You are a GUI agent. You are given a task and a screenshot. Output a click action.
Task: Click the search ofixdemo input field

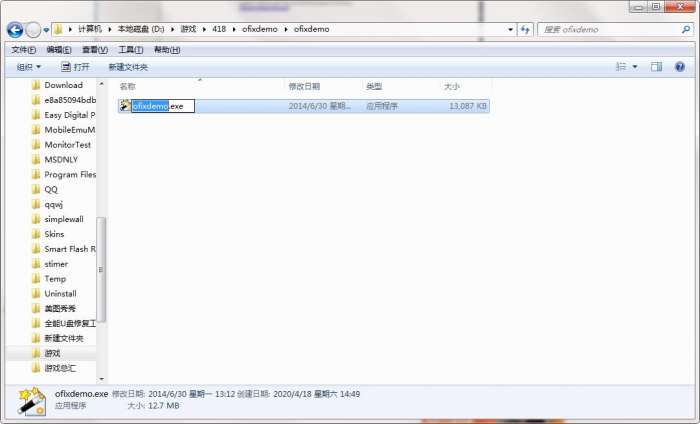[609, 30]
